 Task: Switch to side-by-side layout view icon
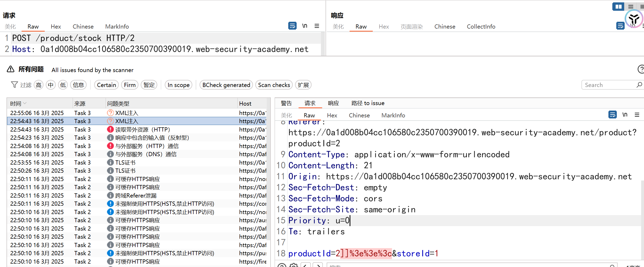tap(618, 7)
